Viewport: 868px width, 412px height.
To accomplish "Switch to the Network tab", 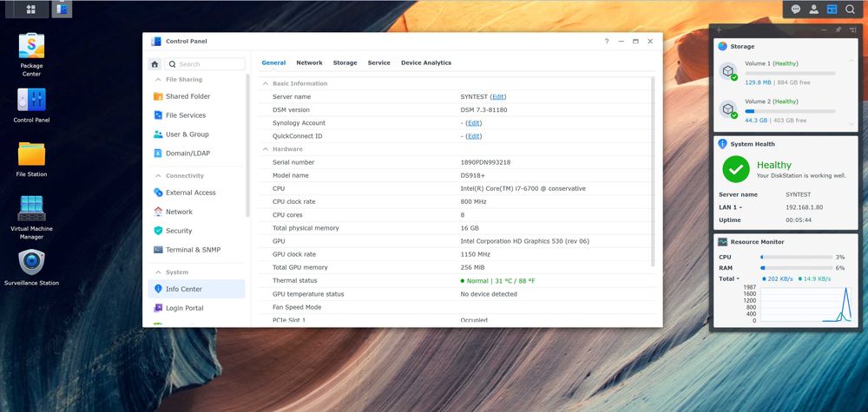I will tap(310, 63).
